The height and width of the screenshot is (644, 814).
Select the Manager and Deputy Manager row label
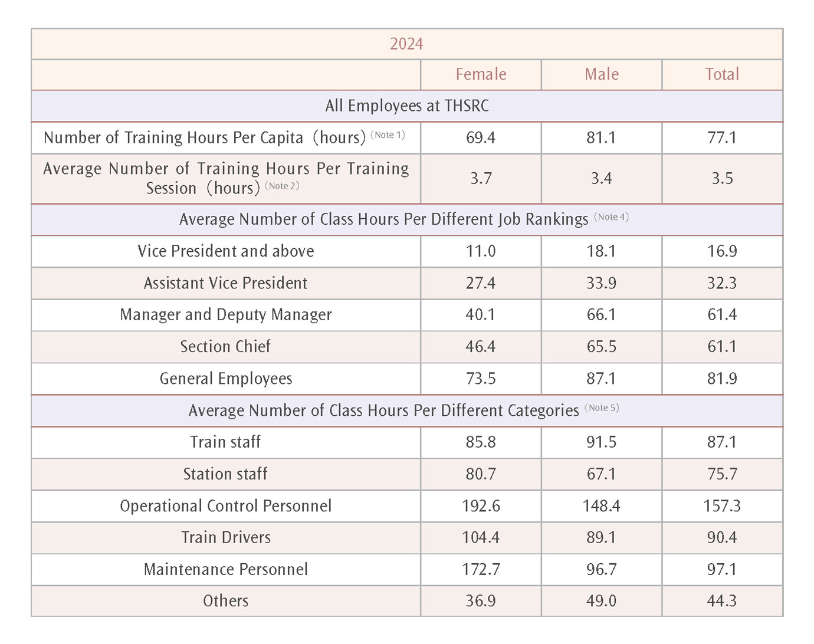point(225,315)
